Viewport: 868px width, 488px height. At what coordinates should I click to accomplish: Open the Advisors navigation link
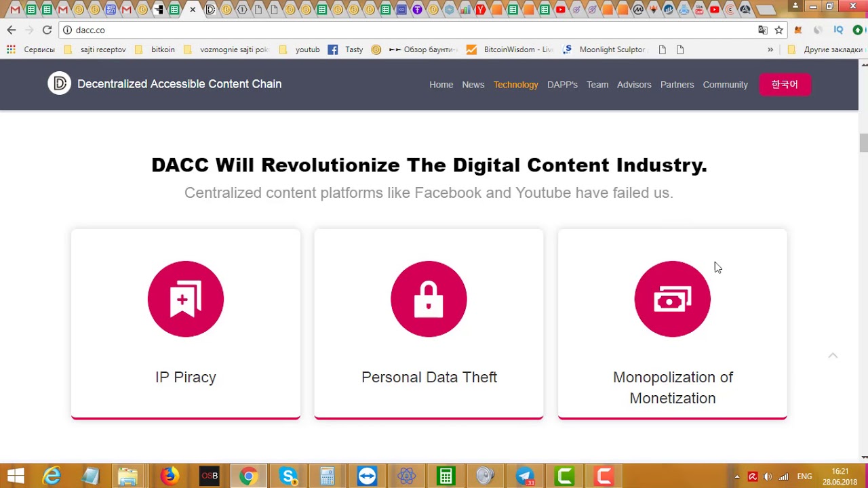tap(634, 85)
